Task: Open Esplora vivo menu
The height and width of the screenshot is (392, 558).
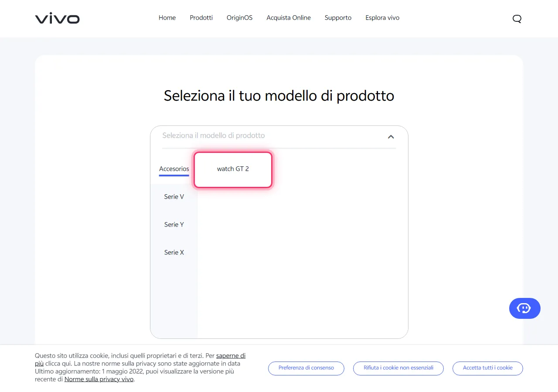Action: [382, 18]
